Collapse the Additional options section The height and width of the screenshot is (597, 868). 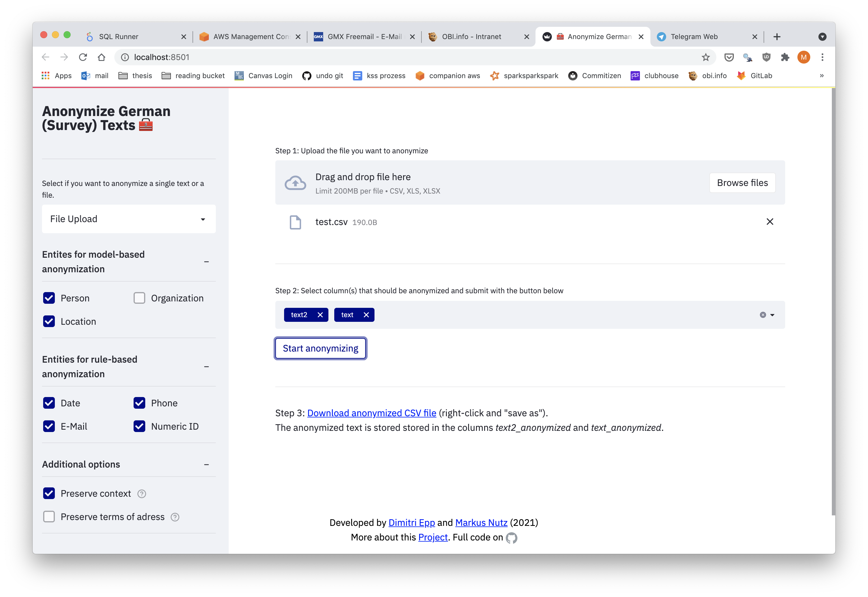(x=206, y=465)
